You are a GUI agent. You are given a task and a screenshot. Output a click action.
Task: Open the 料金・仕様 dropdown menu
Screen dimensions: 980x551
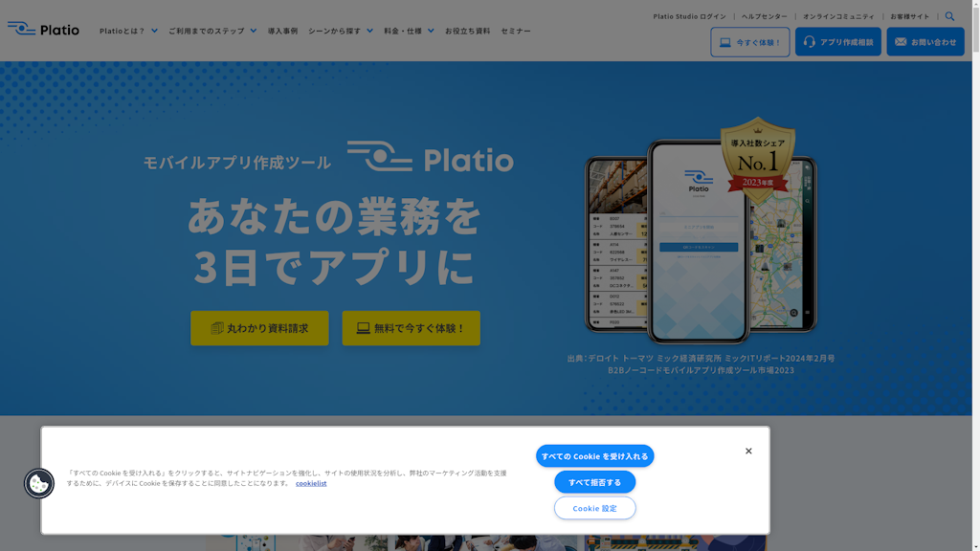tap(409, 31)
